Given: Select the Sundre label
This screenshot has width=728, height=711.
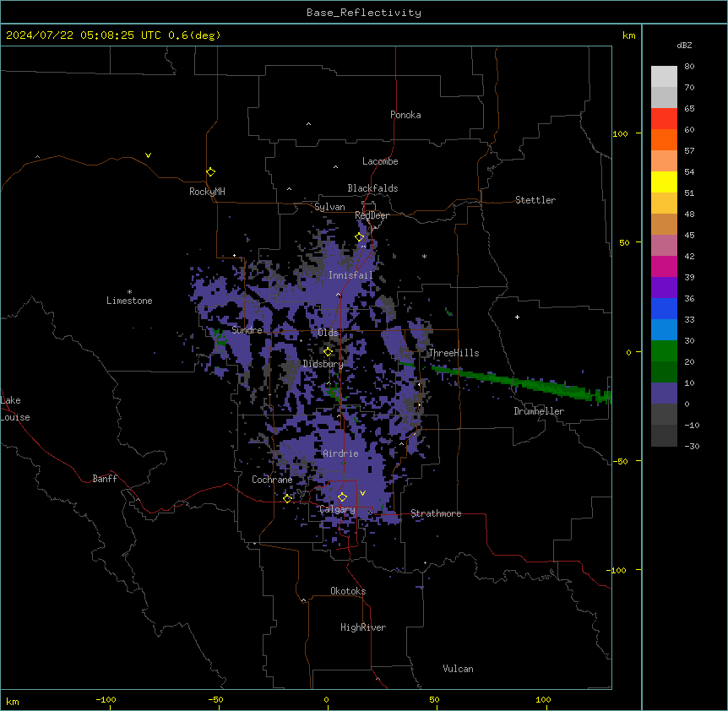Looking at the screenshot, I should (247, 330).
